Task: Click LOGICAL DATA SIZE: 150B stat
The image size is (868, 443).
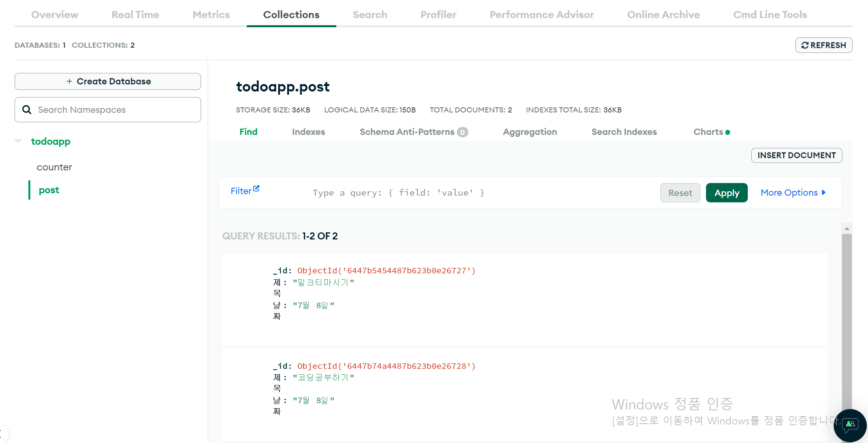Action: pyautogui.click(x=370, y=110)
